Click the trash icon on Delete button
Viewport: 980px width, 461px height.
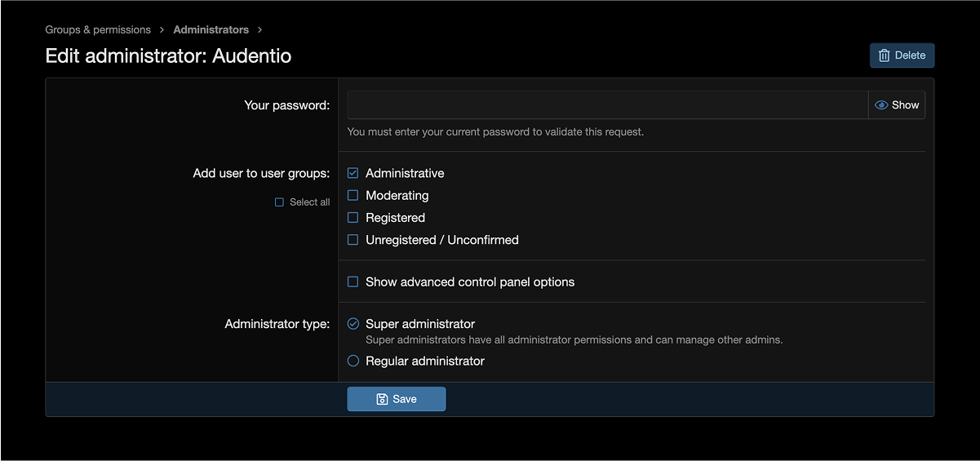click(x=884, y=55)
